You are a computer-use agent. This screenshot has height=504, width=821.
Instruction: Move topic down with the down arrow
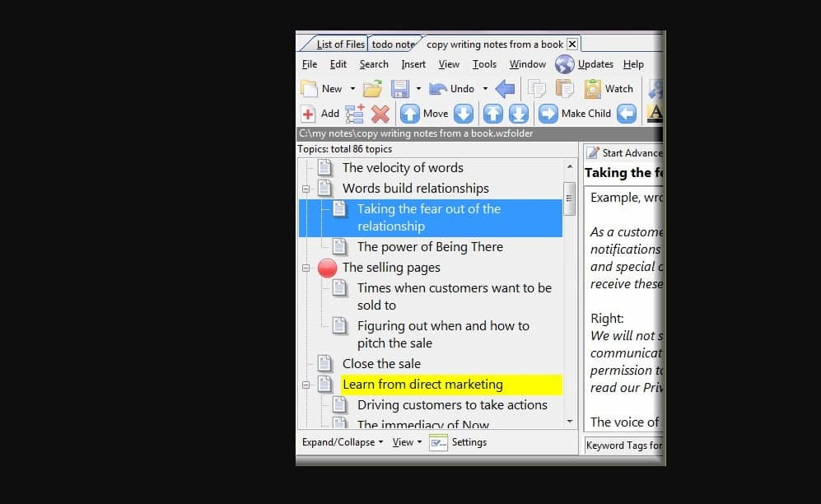pyautogui.click(x=464, y=114)
